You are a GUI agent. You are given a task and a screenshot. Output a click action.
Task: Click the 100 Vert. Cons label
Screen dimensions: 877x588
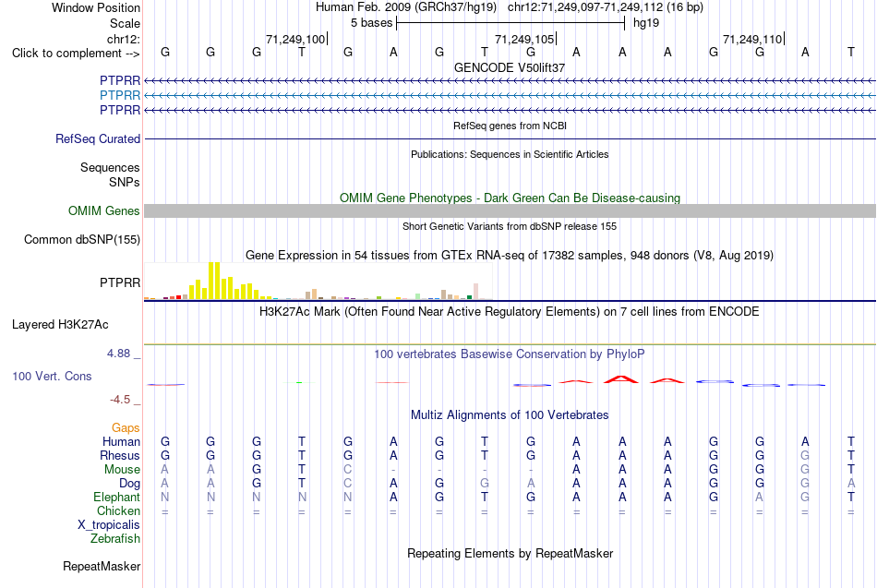click(x=52, y=376)
